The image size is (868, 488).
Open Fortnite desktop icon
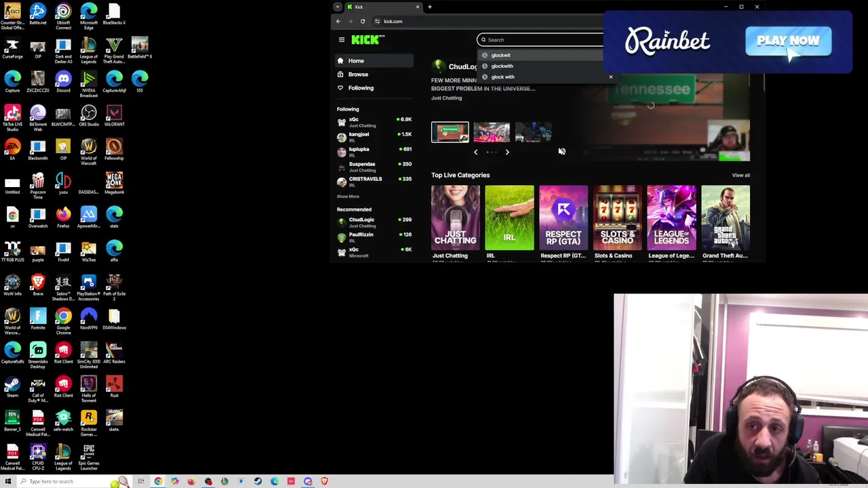(38, 320)
